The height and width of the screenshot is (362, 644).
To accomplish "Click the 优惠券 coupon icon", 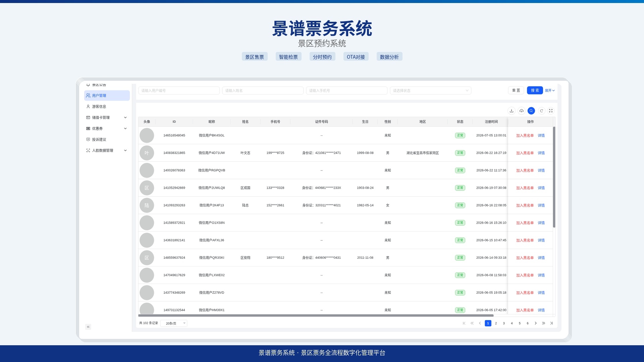I will (88, 129).
